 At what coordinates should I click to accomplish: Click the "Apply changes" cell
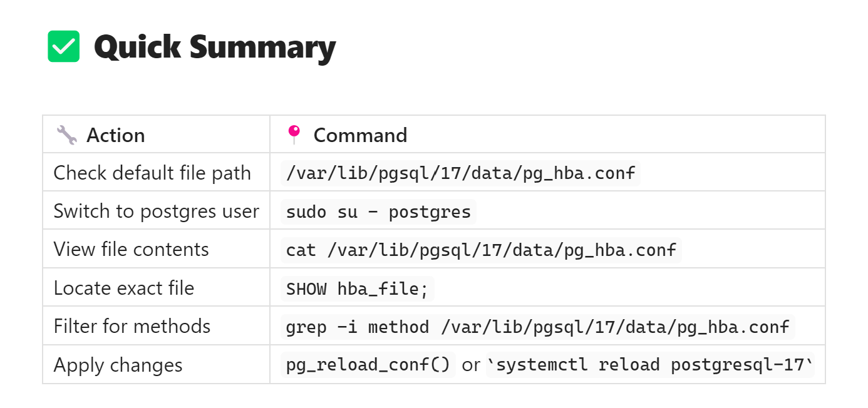118,365
